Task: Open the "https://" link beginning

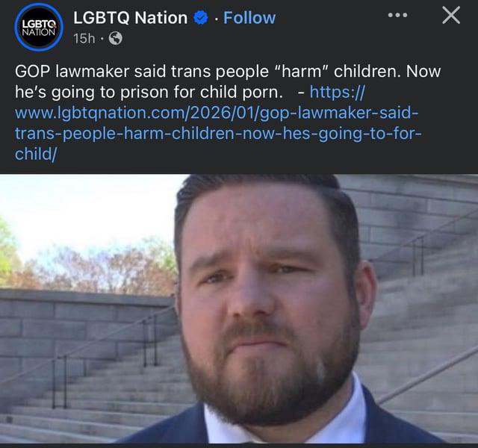Action: pyautogui.click(x=337, y=92)
